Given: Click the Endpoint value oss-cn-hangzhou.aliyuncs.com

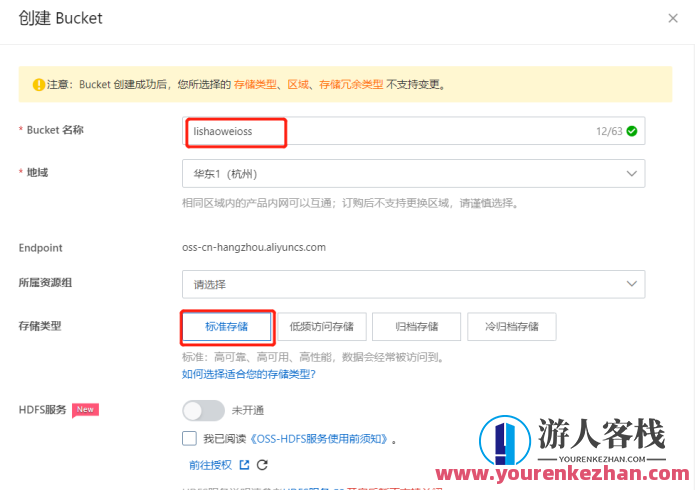Looking at the screenshot, I should [254, 247].
